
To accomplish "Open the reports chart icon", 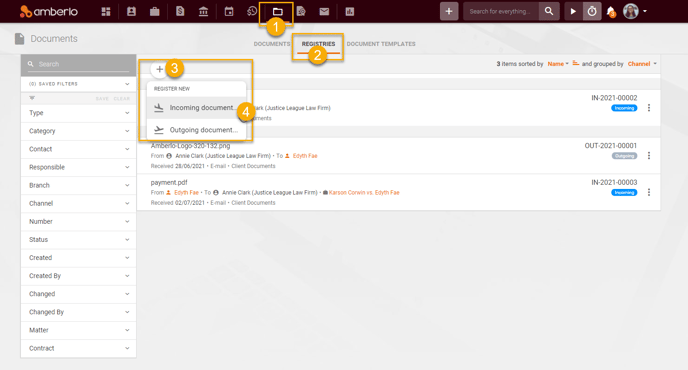I will 350,11.
